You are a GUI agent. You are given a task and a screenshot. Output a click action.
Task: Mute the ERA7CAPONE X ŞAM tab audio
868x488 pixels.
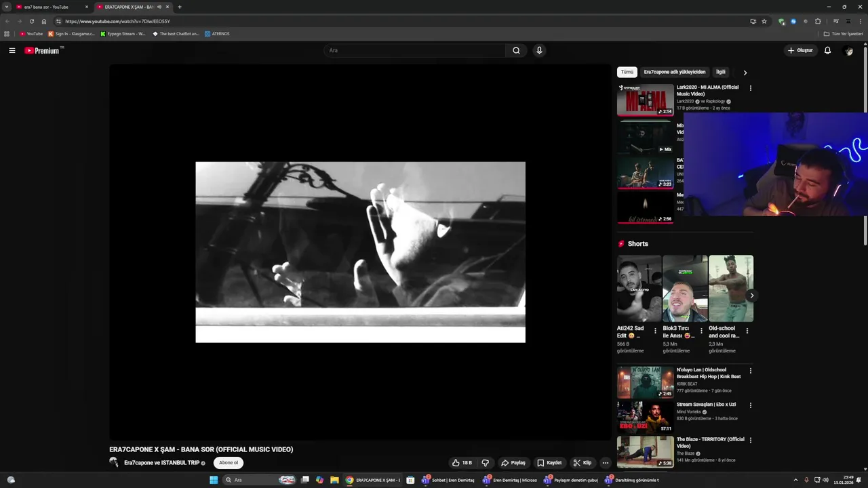159,7
